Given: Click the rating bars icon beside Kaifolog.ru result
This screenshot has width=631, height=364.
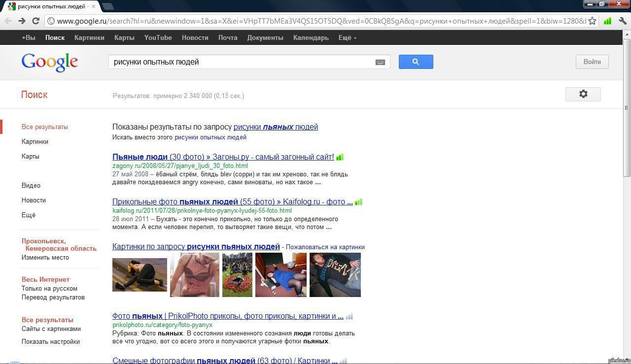Looking at the screenshot, I should tap(358, 202).
